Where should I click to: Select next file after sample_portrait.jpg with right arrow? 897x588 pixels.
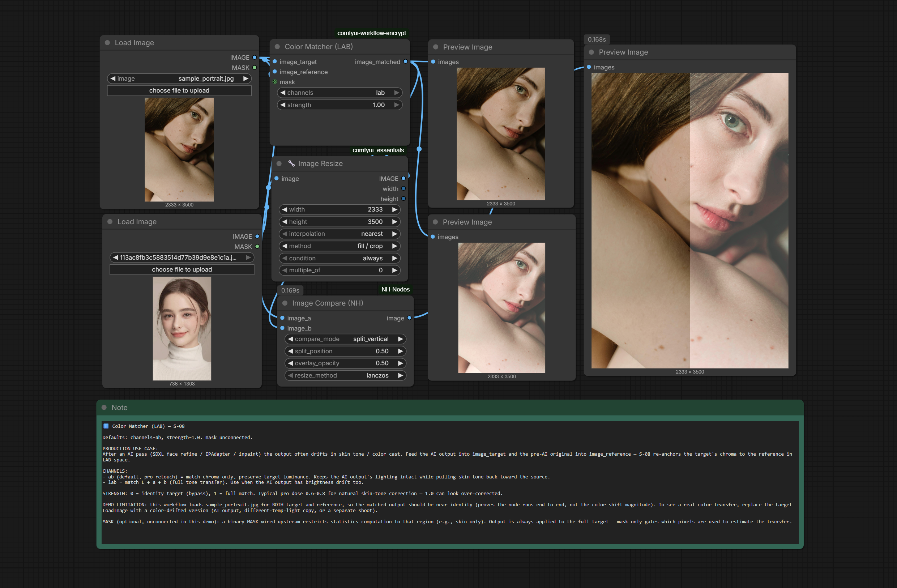pos(246,78)
